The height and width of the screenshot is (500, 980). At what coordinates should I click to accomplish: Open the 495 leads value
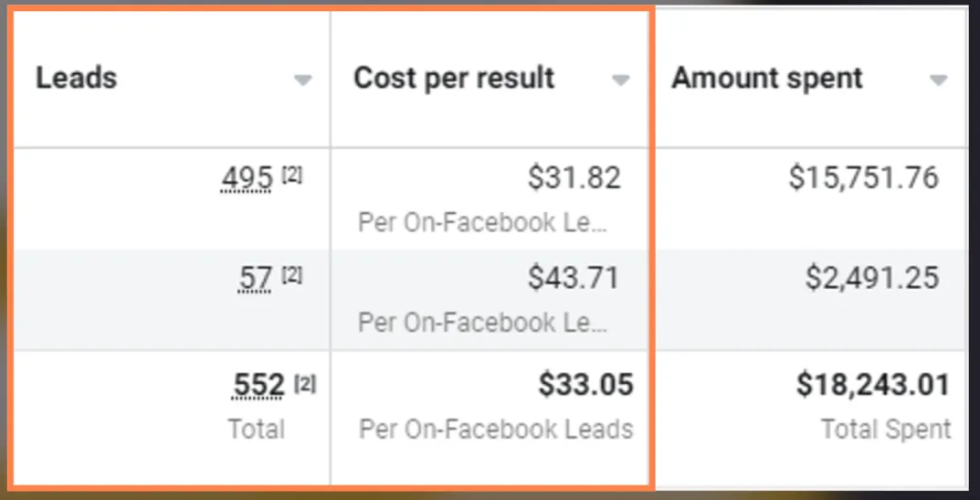pyautogui.click(x=247, y=178)
